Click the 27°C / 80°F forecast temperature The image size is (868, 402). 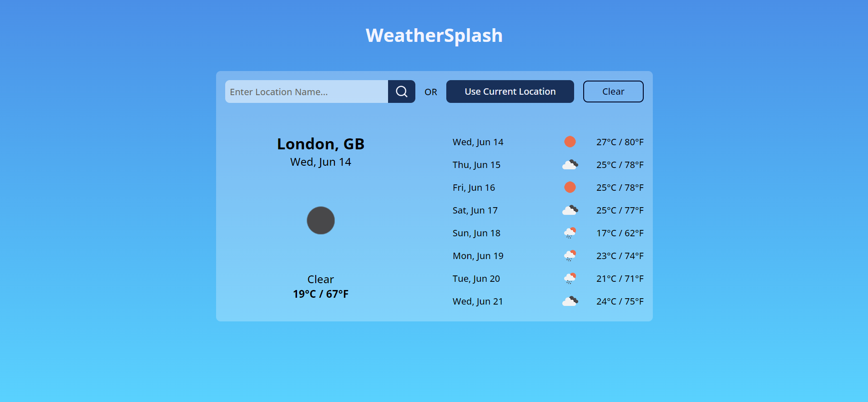(x=620, y=142)
